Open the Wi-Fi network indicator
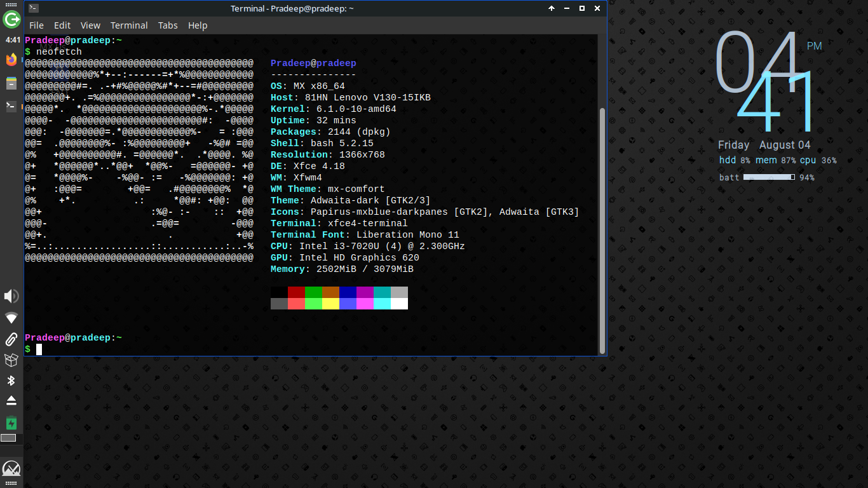Screen dimensions: 868x488 [11, 318]
